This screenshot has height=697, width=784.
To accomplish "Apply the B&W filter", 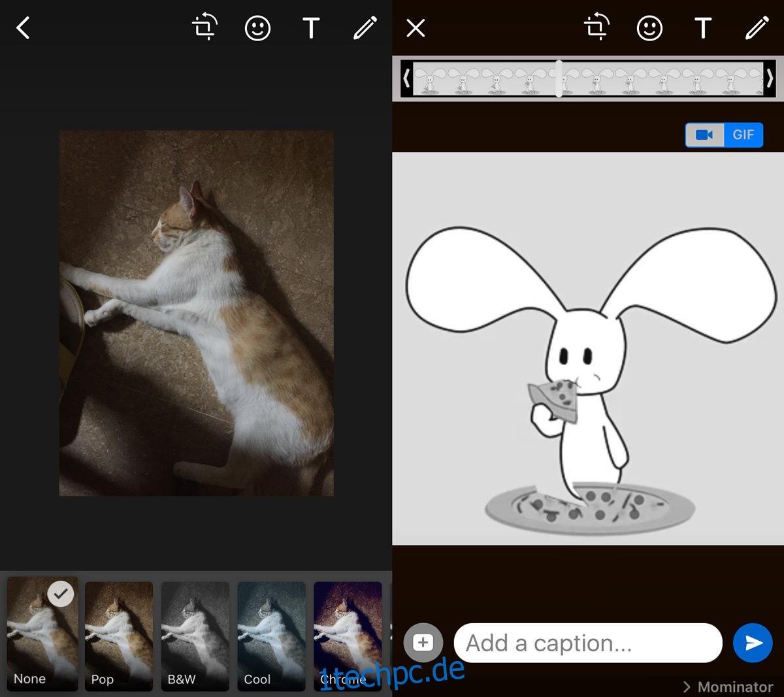I will [195, 636].
